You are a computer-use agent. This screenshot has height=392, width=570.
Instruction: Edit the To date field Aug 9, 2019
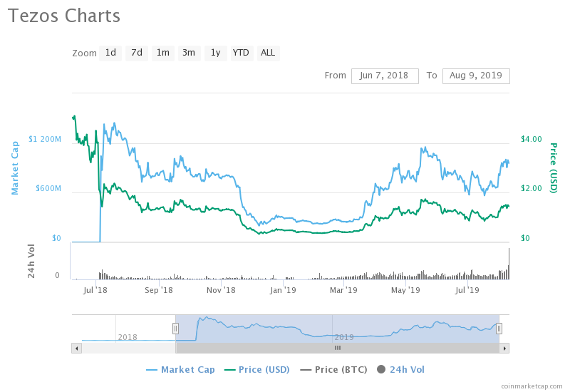(x=476, y=76)
